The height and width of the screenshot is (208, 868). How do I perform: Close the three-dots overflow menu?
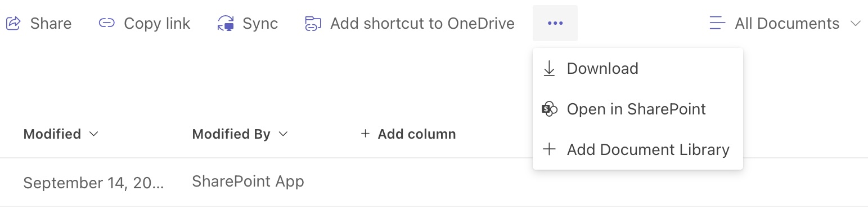coord(555,23)
